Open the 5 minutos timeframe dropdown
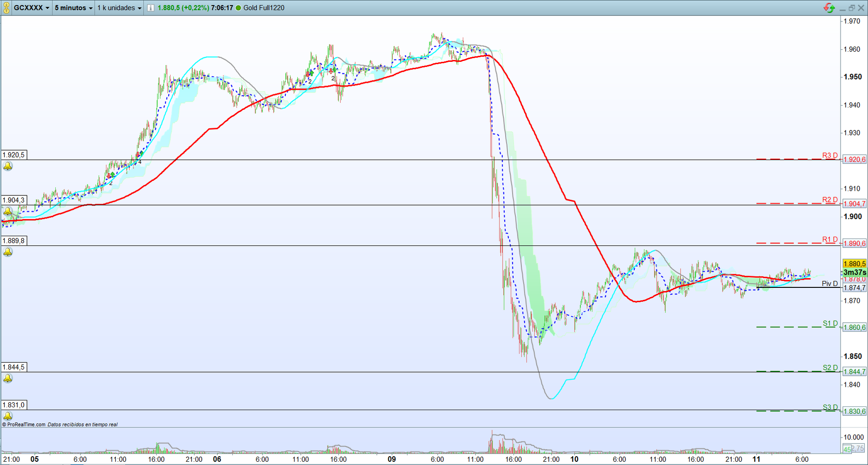Viewport: 868px width, 465px height. coord(73,8)
